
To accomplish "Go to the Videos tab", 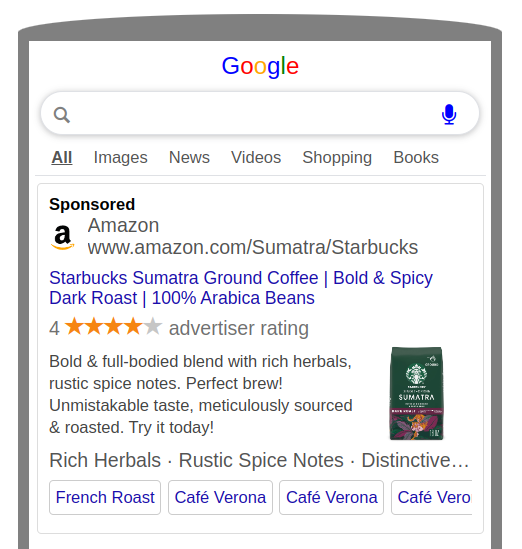I will 256,158.
